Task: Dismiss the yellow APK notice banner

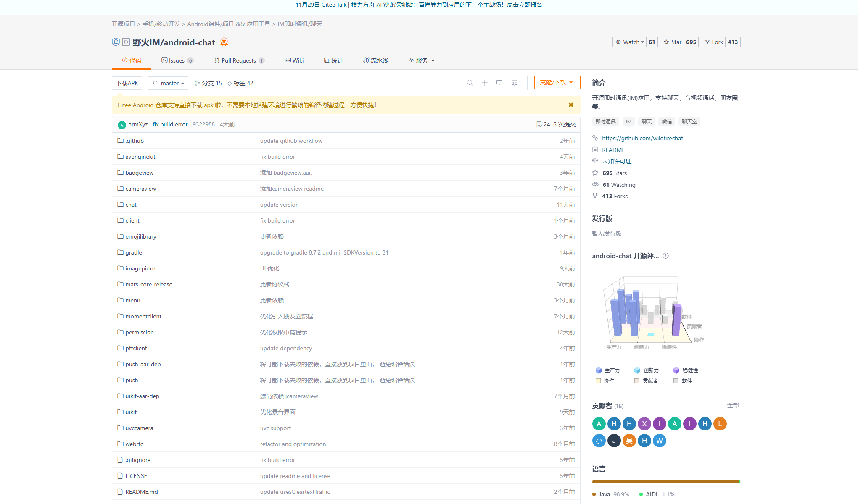Action: coord(570,105)
